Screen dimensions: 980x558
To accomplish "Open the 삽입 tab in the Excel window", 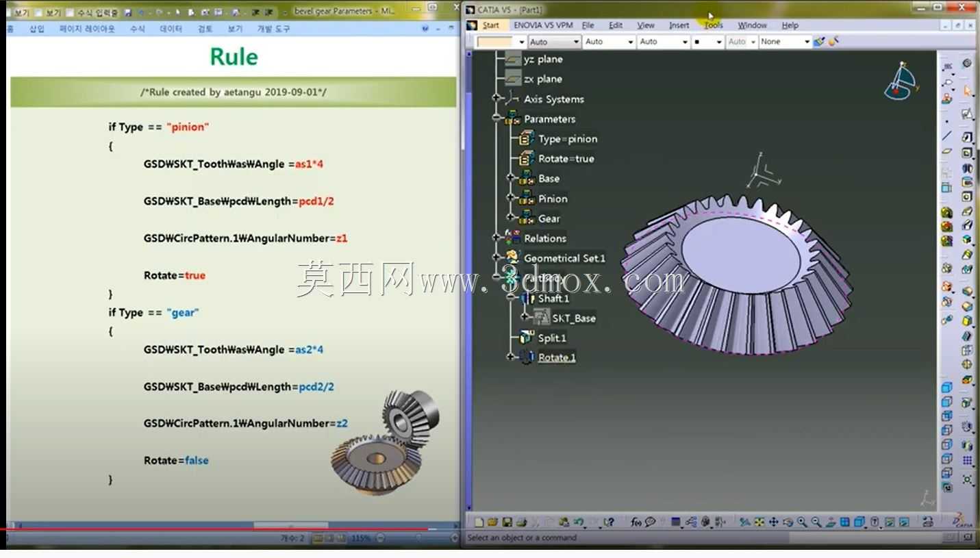I will click(36, 29).
